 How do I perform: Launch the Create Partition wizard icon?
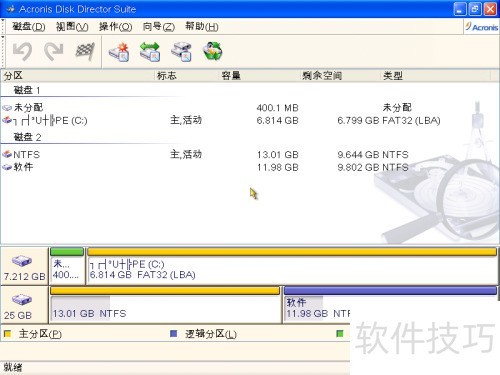[119, 52]
